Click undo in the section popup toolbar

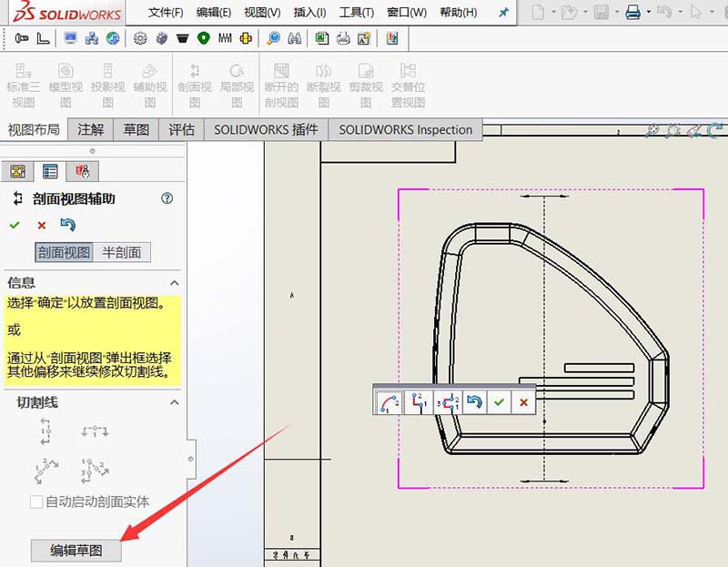tap(474, 401)
